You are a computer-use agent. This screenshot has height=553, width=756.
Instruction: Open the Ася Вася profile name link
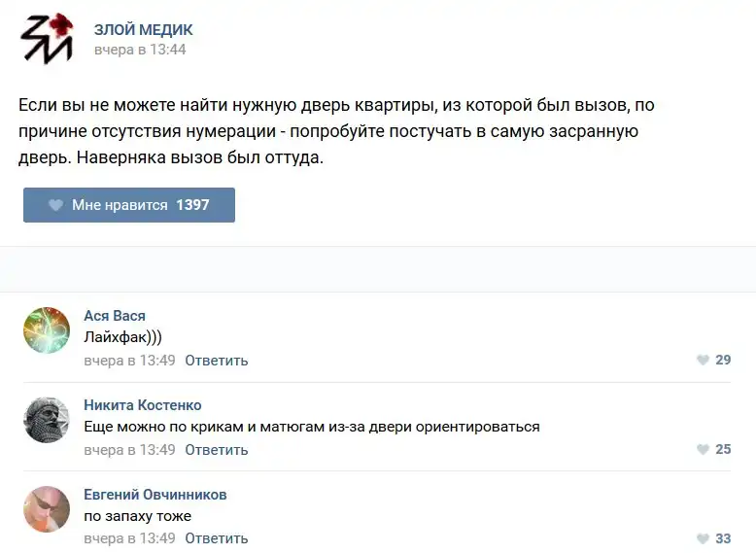click(x=115, y=316)
